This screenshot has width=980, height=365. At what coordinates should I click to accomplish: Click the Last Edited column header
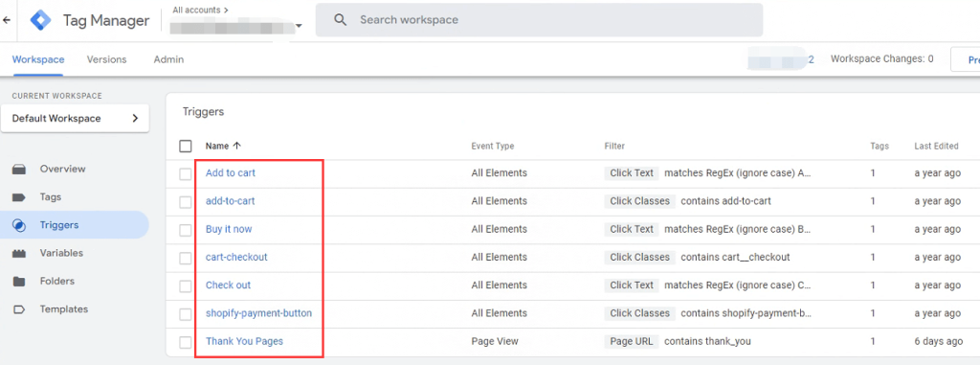point(936,146)
